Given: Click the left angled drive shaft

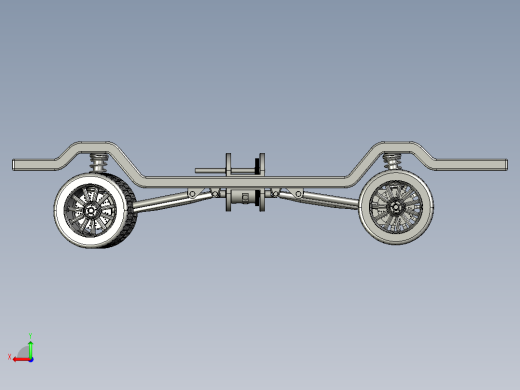Looking at the screenshot, I should 173,201.
